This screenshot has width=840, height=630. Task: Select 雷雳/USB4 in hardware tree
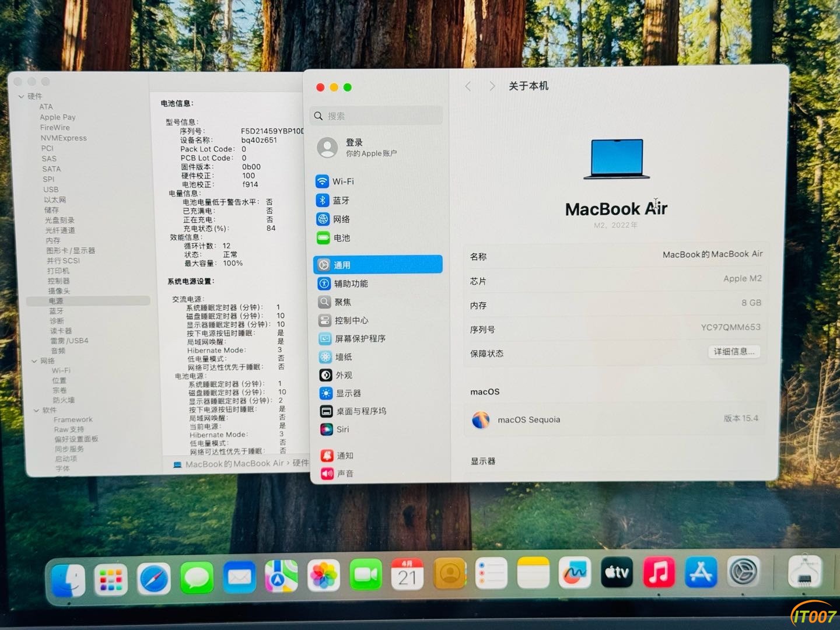69,341
